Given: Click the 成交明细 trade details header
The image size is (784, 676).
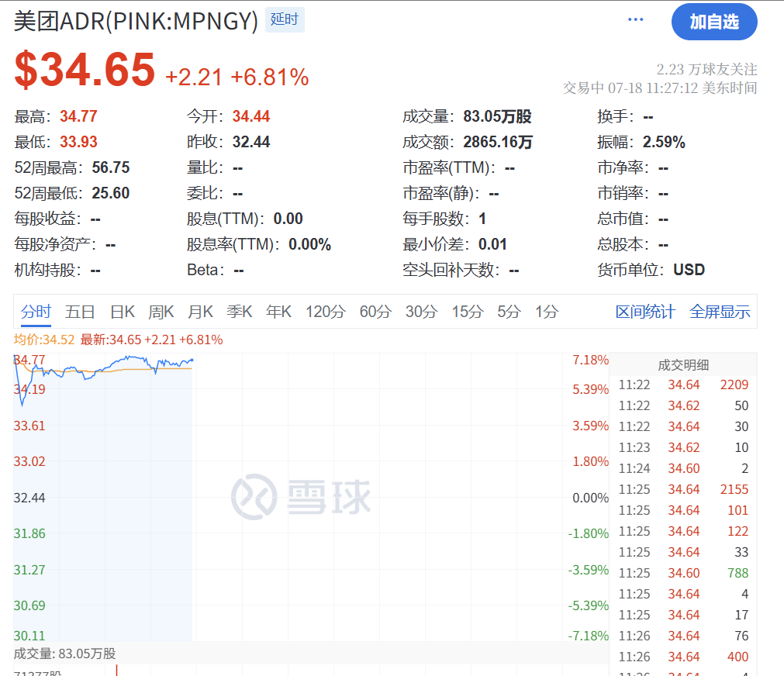Looking at the screenshot, I should pyautogui.click(x=683, y=365).
